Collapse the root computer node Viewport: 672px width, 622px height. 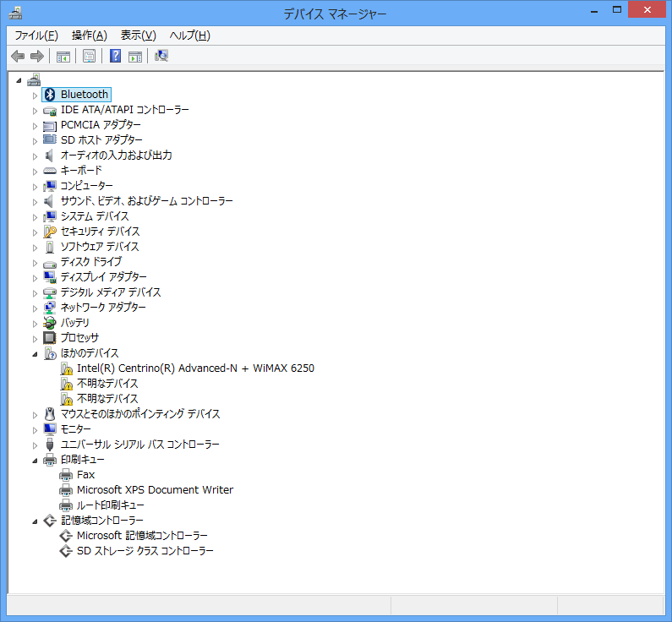[19, 80]
